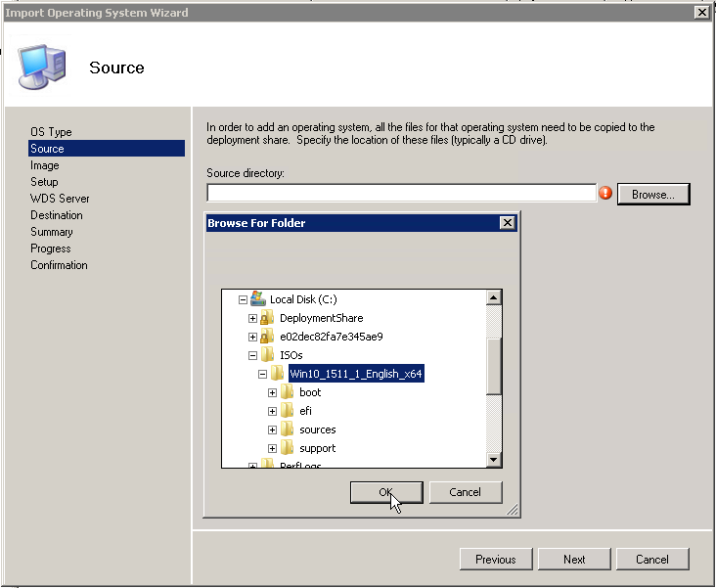Screen dimensions: 716x588
Task: Click the Local Disk (C:) drive icon
Action: 259,299
